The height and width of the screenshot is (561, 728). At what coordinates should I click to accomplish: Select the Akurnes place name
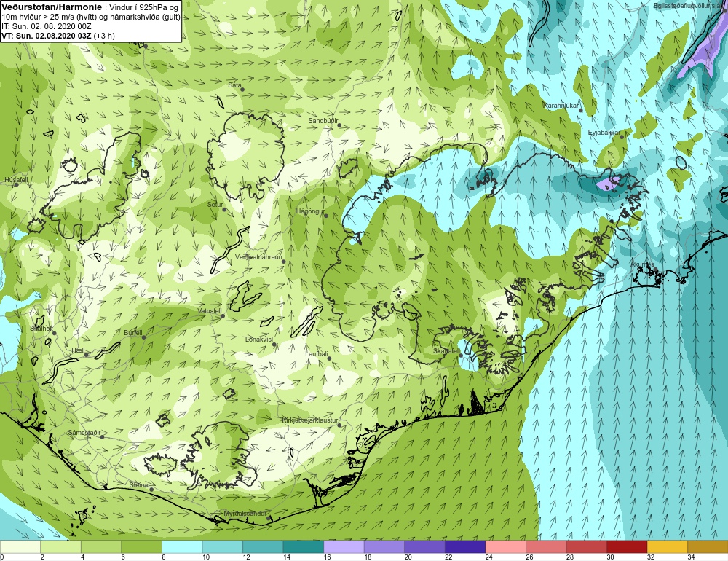(x=643, y=264)
